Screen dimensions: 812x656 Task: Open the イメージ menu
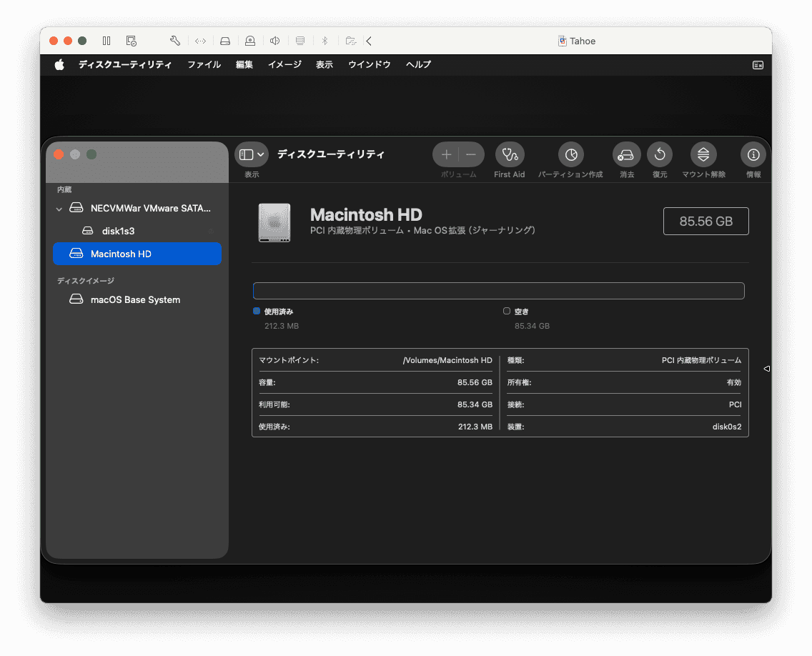click(284, 64)
